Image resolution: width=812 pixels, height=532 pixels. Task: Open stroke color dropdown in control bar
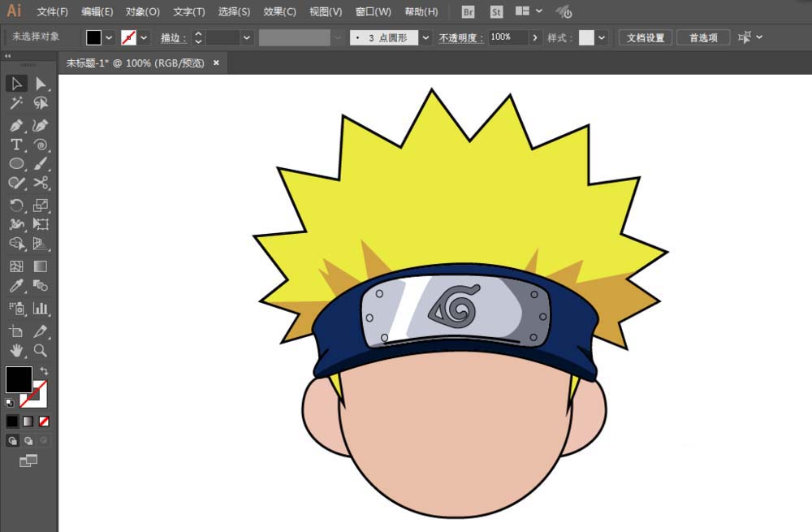(144, 37)
